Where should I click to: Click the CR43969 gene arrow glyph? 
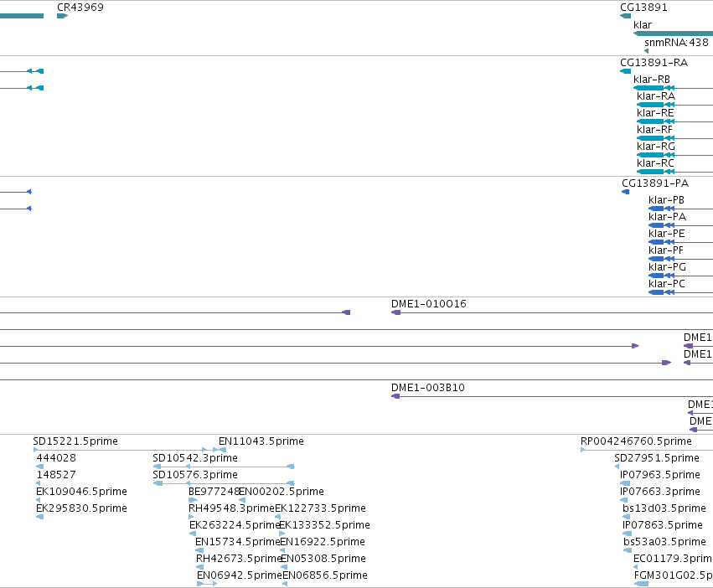62,17
